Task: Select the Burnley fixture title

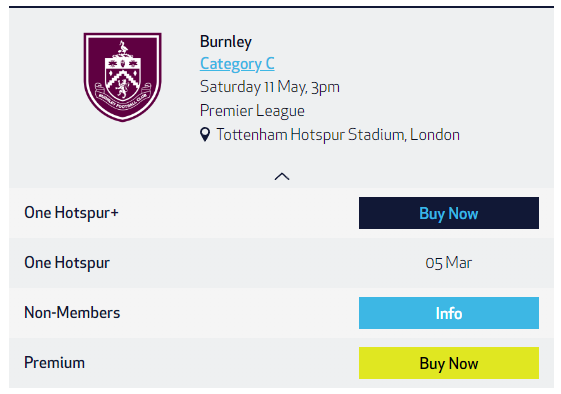Action: (x=226, y=42)
